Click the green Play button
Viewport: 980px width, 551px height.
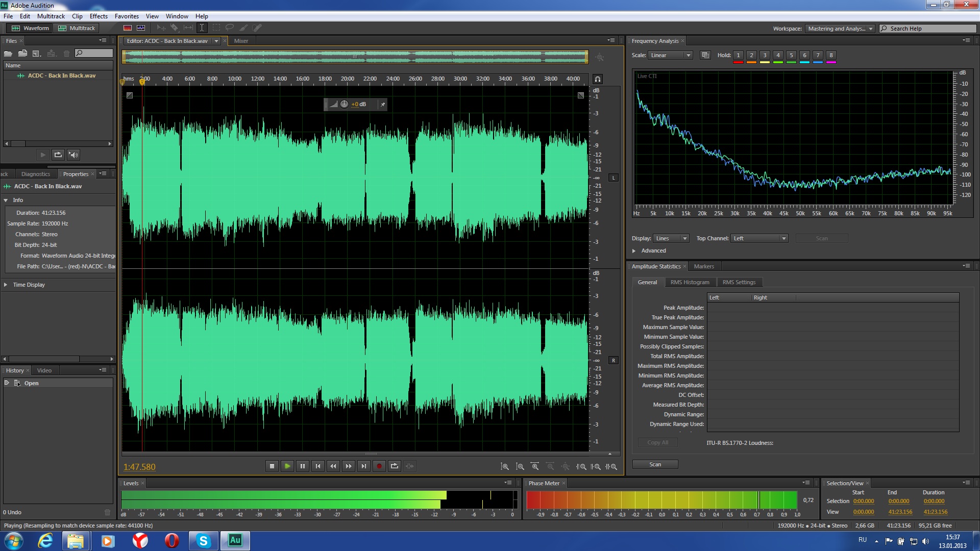point(287,466)
